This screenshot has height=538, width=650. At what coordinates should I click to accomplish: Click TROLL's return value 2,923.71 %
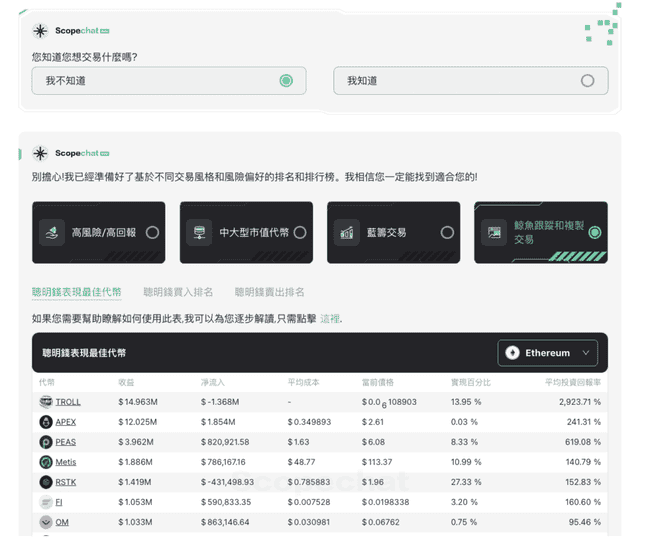580,402
